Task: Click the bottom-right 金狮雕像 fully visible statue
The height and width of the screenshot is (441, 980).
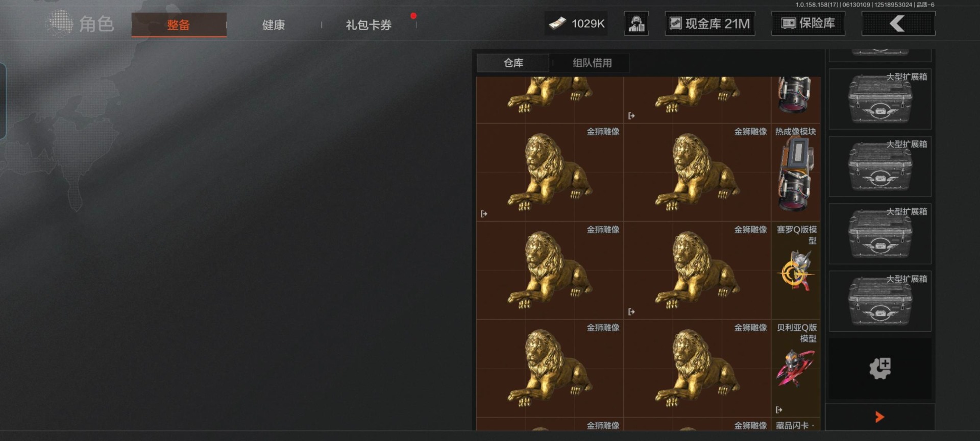Action: point(697,368)
